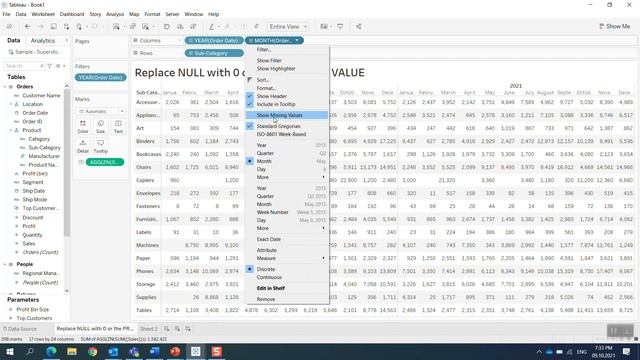Open the Size marks card
The height and width of the screenshot is (360, 640).
click(100, 127)
